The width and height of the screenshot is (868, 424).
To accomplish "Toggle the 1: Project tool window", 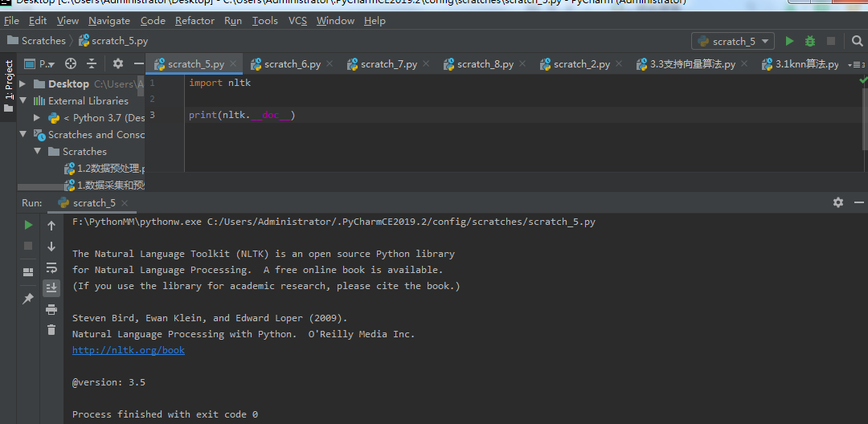I will 8,86.
